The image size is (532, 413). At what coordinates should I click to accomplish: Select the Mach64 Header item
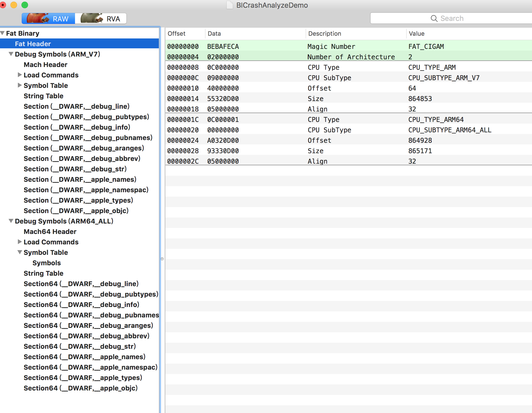pyautogui.click(x=50, y=231)
